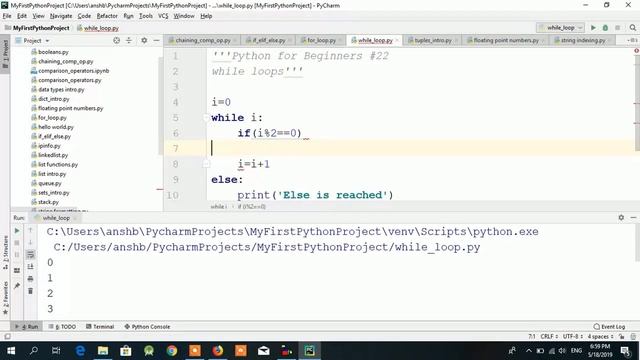Open Run panel settings gear
This screenshot has width=640, height=360.
[x=621, y=218]
